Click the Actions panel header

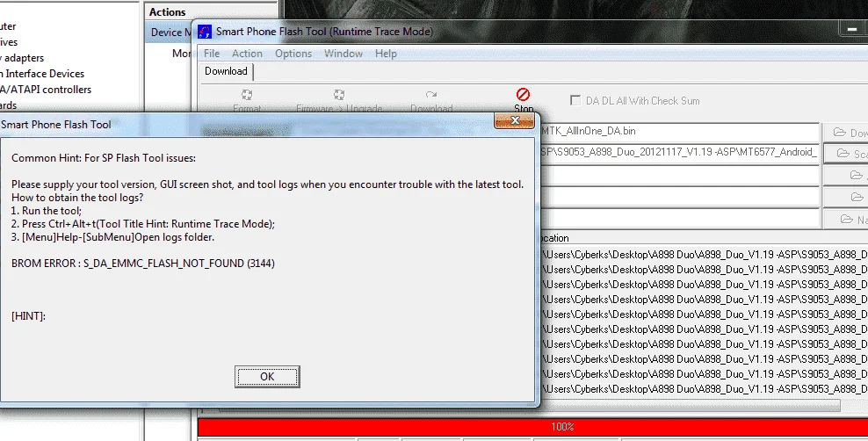tap(212, 11)
